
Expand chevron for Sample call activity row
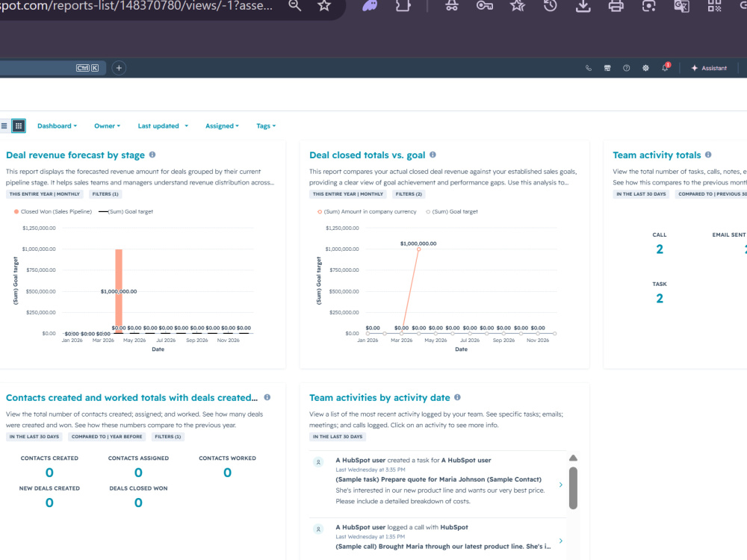(561, 541)
